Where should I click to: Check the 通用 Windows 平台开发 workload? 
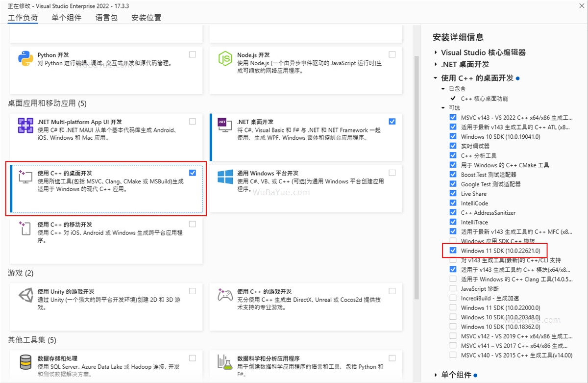click(x=392, y=173)
